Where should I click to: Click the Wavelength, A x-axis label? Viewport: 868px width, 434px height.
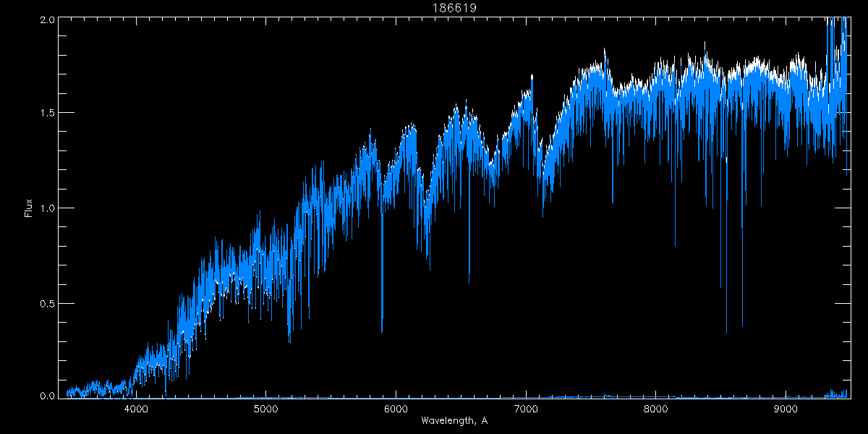[x=454, y=421]
